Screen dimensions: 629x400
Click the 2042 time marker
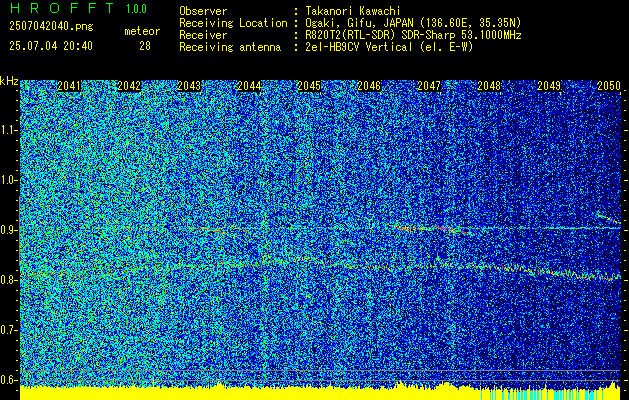click(129, 86)
